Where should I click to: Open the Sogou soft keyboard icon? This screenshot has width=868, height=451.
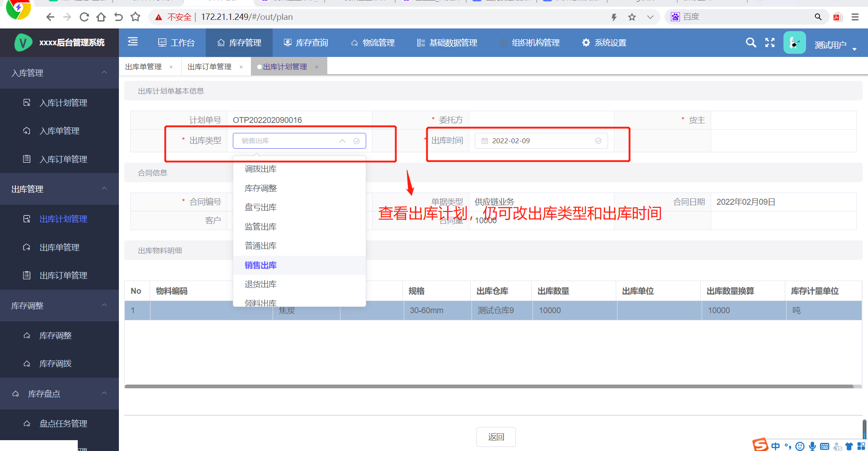click(825, 446)
